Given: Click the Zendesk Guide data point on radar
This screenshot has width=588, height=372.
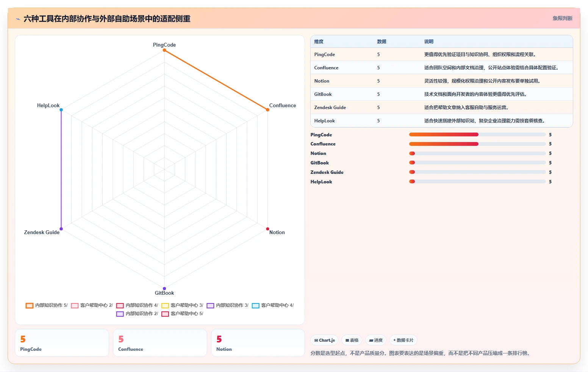Looking at the screenshot, I should click(x=61, y=229).
